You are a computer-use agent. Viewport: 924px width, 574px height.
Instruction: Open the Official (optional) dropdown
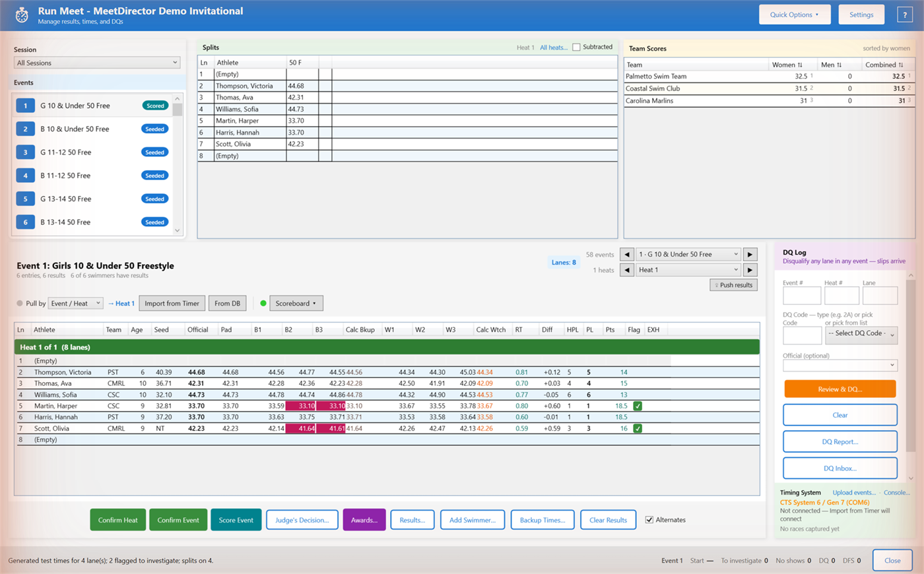click(840, 365)
